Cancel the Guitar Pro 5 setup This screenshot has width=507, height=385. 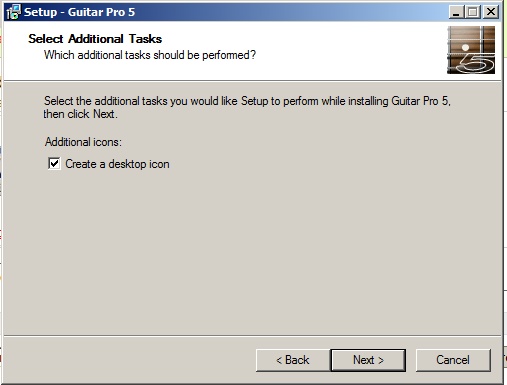point(453,360)
